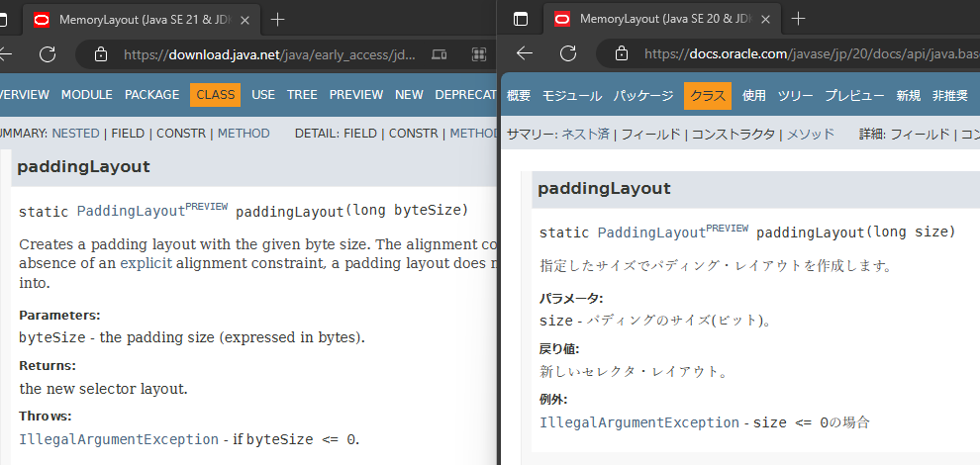
Task: Jump to メソッド summary link
Action: click(x=810, y=134)
